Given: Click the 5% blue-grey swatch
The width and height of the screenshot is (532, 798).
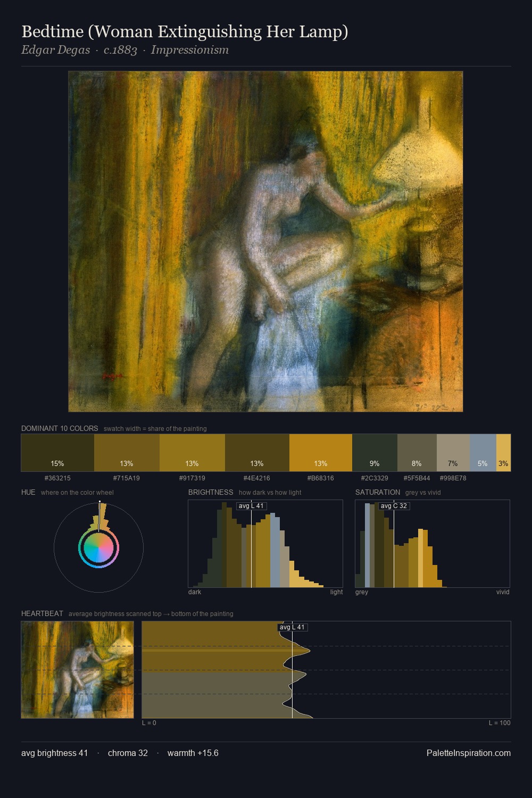Looking at the screenshot, I should tap(483, 453).
